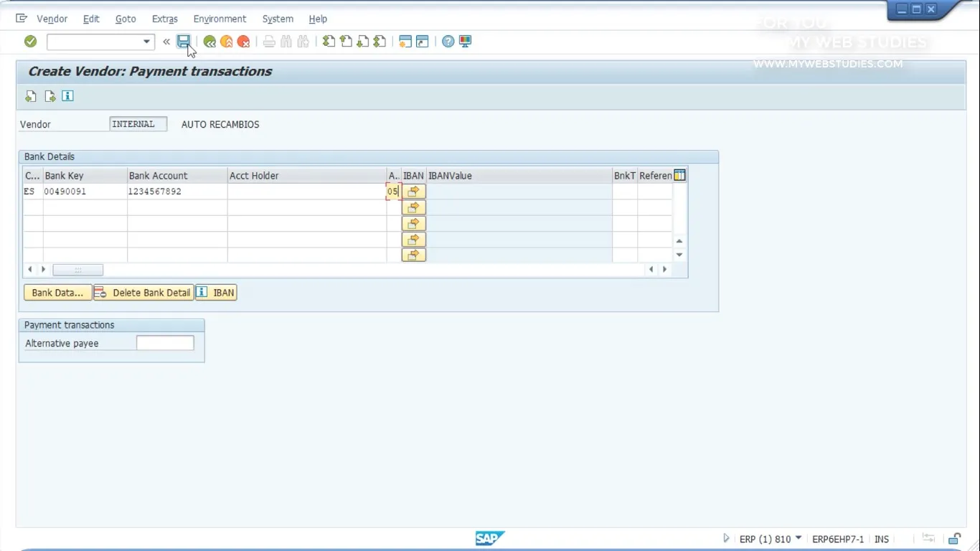Click the Generate Shortcut icon
The height and width of the screenshot is (551, 980).
(x=423, y=42)
